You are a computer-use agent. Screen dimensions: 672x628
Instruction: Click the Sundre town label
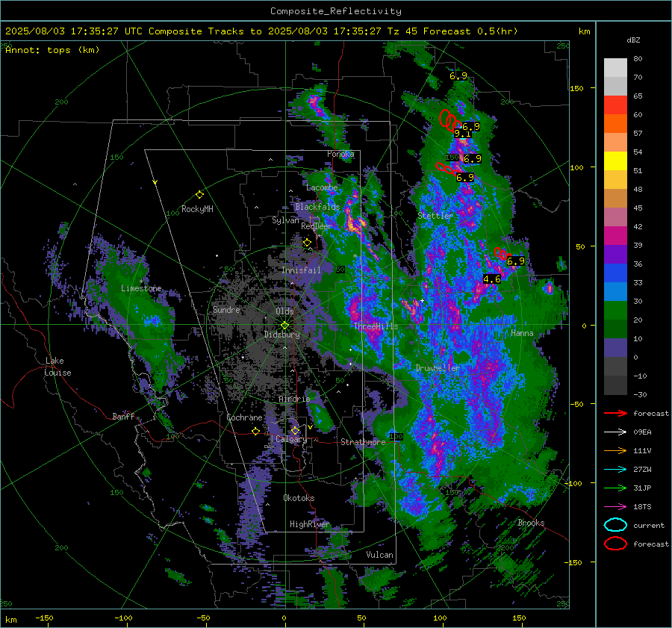pyautogui.click(x=226, y=310)
